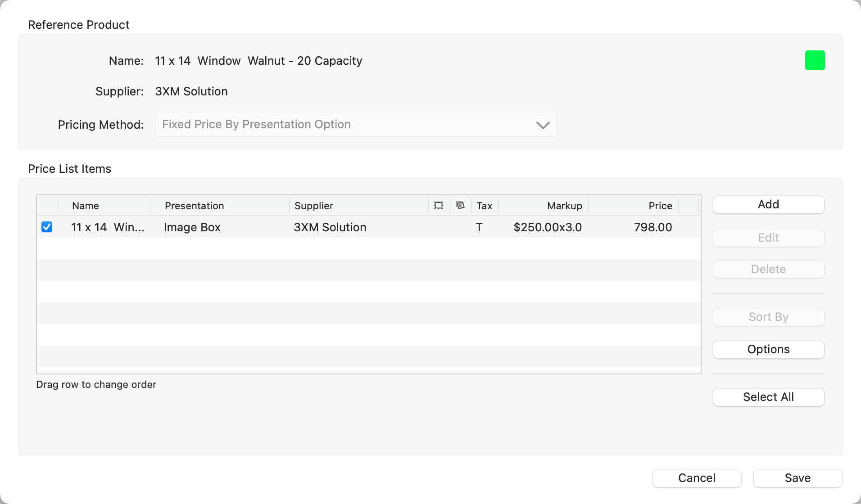
Task: Click the mat icon column header
Action: pos(460,206)
